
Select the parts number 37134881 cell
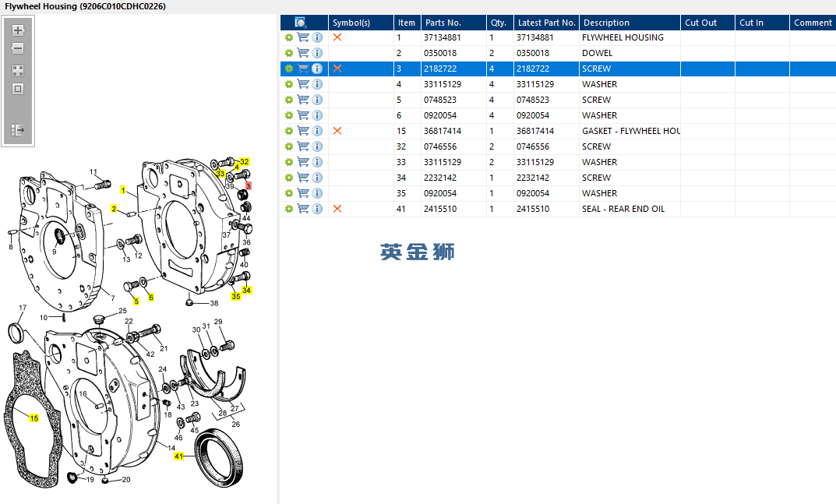[453, 37]
